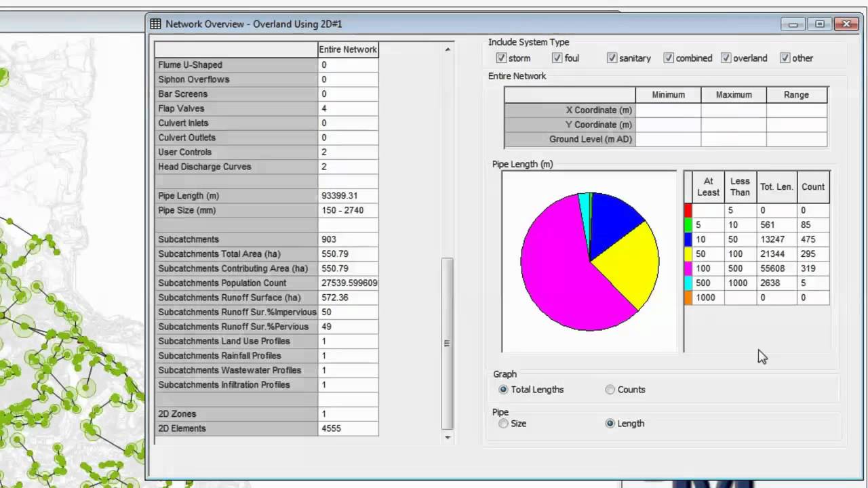This screenshot has width=868, height=488.
Task: Click the scroll up arrow of the list
Action: pyautogui.click(x=448, y=49)
